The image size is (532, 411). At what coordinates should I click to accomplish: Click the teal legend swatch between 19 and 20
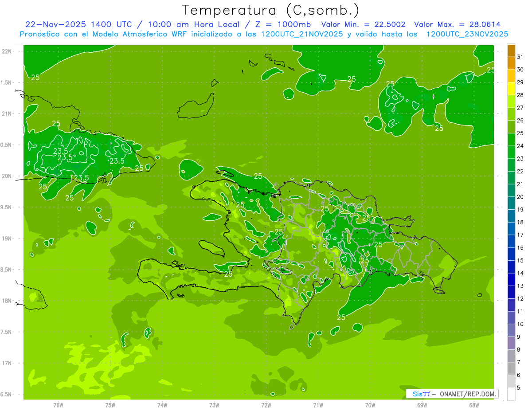[x=511, y=204]
